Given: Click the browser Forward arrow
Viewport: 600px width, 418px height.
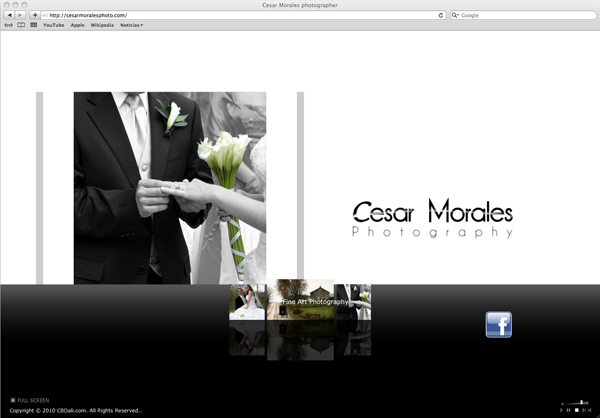Looking at the screenshot, I should point(21,15).
